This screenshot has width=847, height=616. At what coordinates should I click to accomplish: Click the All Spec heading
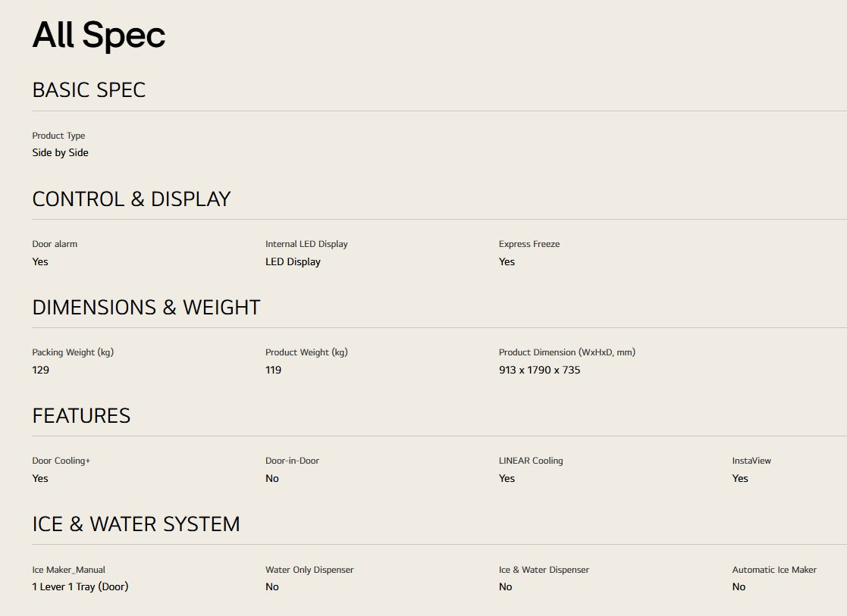[99, 35]
